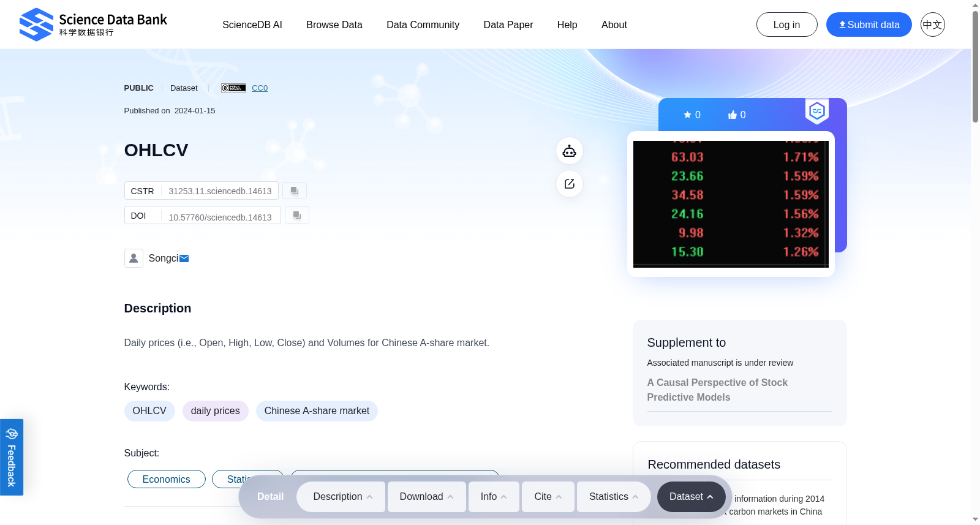
Task: Click the Detail label in bottom bar
Action: point(270,497)
